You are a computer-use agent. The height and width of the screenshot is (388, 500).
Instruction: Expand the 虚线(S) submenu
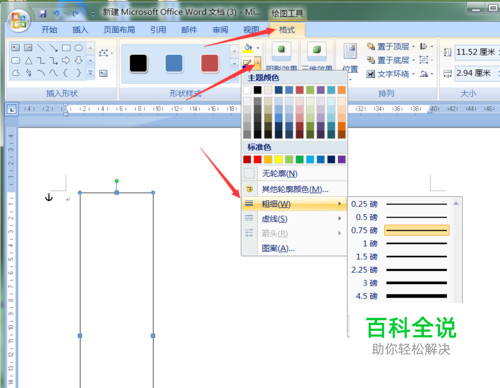click(x=294, y=219)
